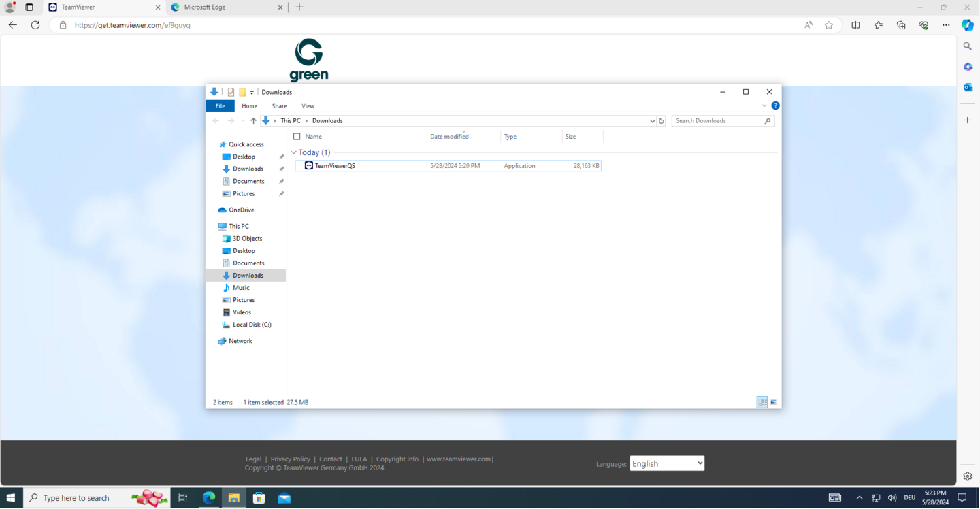This screenshot has width=980, height=509.
Task: Open the Browser essentials heart icon
Action: pyautogui.click(x=924, y=25)
